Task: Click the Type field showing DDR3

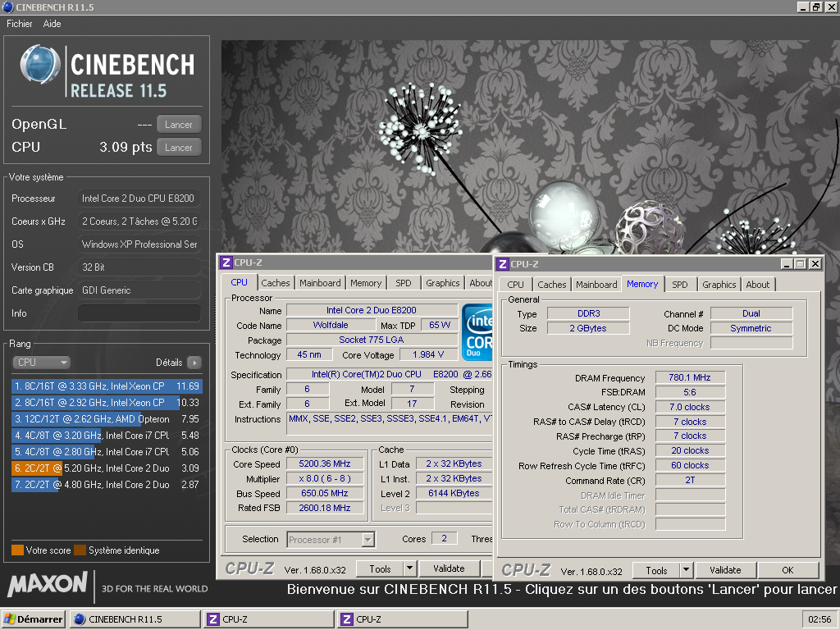Action: click(x=588, y=313)
